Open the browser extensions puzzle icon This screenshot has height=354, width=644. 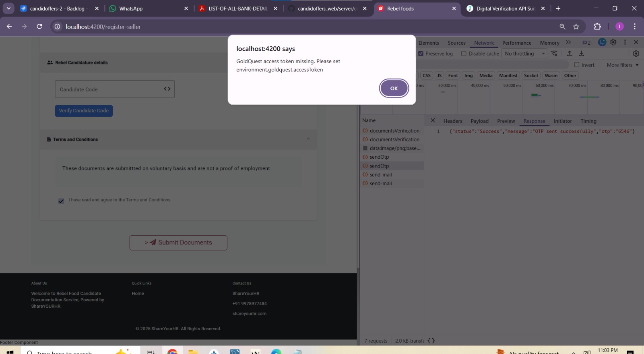coord(597,27)
